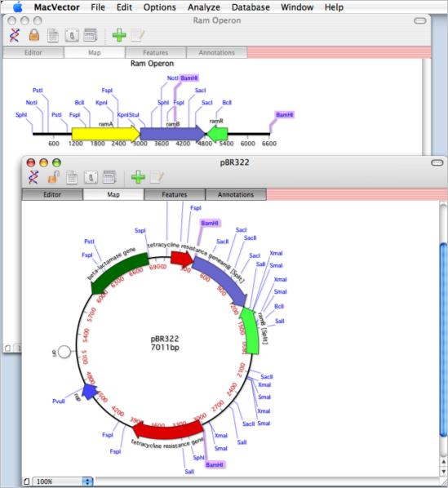Click DNA helix icon in Ram Operon window
Viewport: 448px width, 488px height.
15,35
